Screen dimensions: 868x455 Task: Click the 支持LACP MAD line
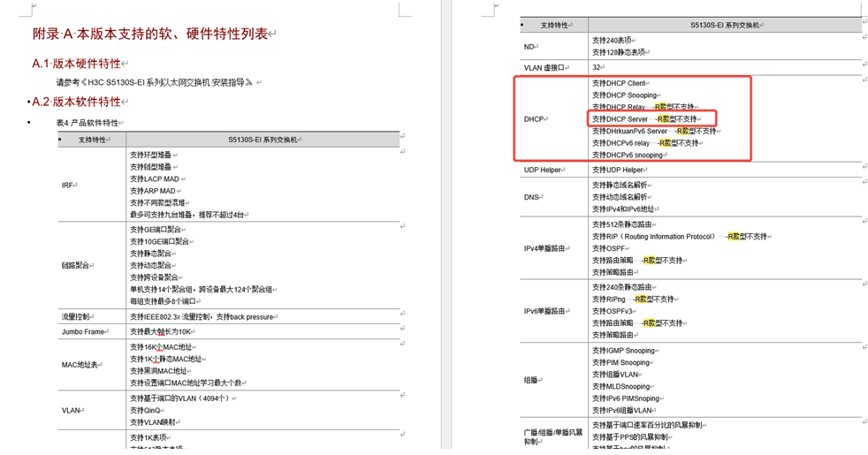(x=154, y=179)
